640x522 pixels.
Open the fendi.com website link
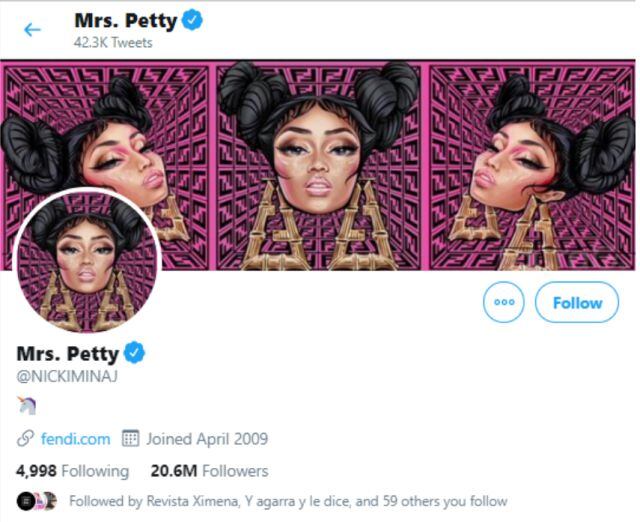[x=76, y=439]
